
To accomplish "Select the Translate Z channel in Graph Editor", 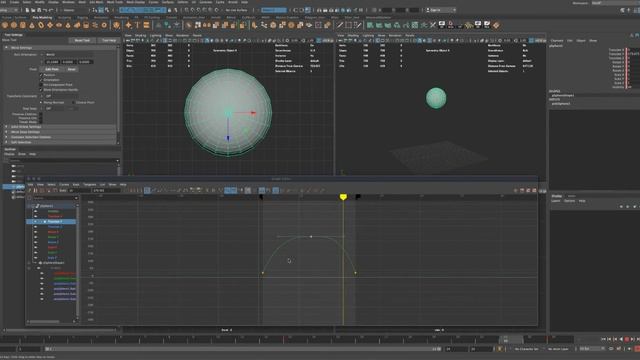I will click(x=54, y=227).
